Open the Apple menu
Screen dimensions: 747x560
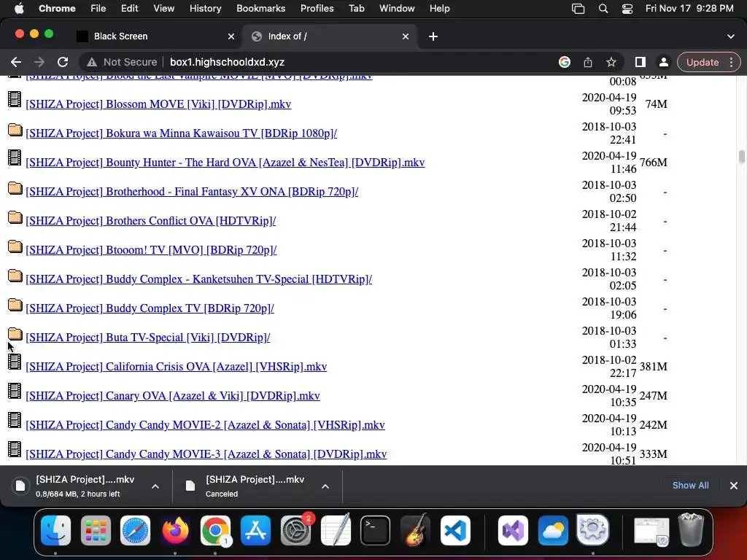(19, 8)
